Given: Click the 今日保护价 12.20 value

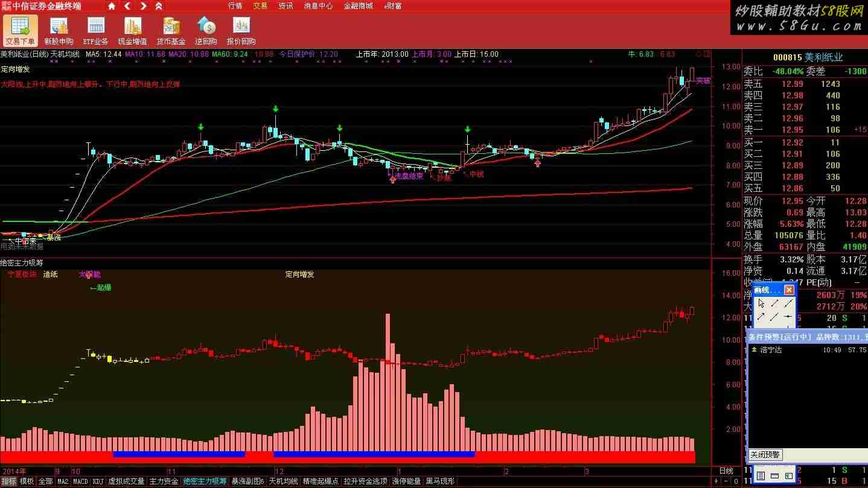Looking at the screenshot, I should pos(308,54).
